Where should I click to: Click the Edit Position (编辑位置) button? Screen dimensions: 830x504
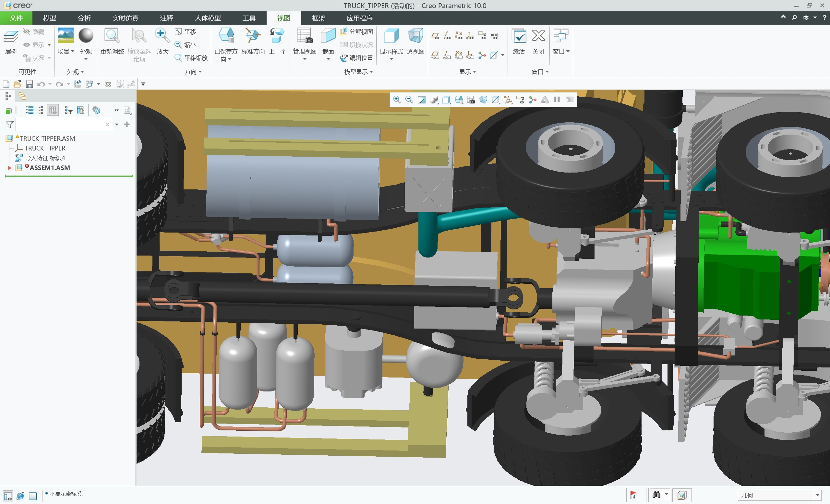[357, 58]
